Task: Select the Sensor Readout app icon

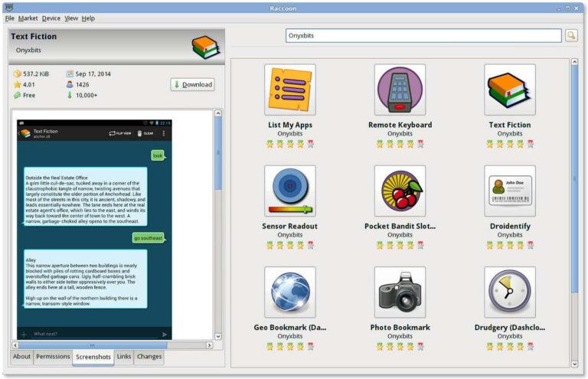Action: point(290,191)
